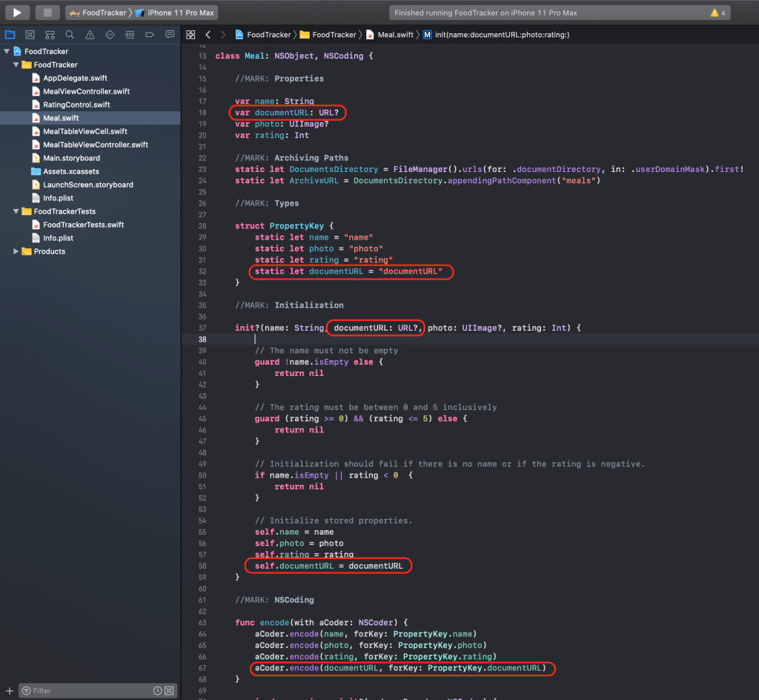Viewport: 759px width, 700px height.
Task: Click "self.documentURL = documentURL" line
Action: (328, 566)
